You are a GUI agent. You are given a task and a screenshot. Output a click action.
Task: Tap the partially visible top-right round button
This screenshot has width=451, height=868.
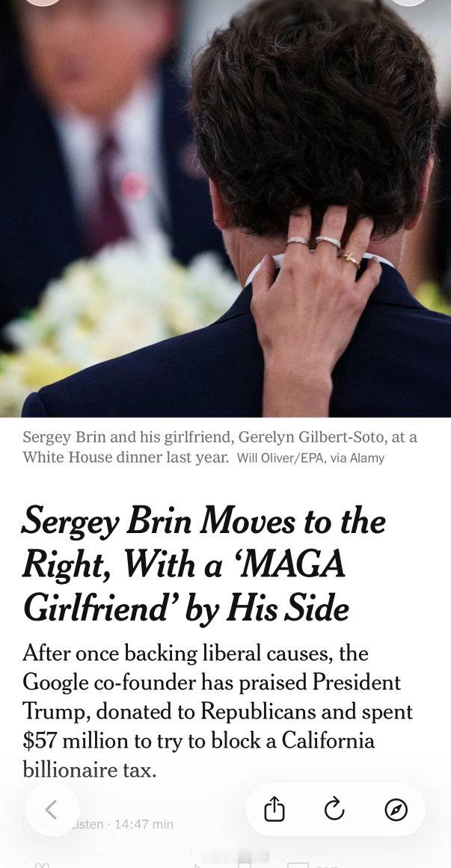408,2
